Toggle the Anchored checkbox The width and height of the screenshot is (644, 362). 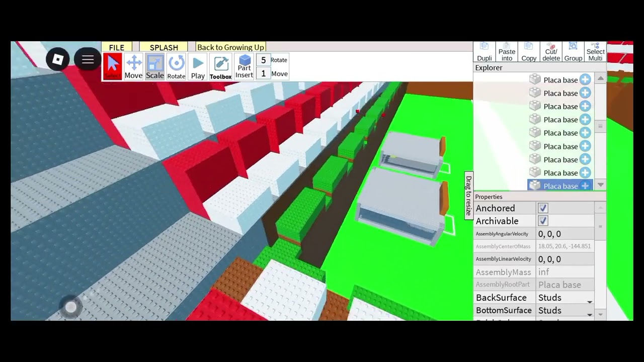(543, 208)
